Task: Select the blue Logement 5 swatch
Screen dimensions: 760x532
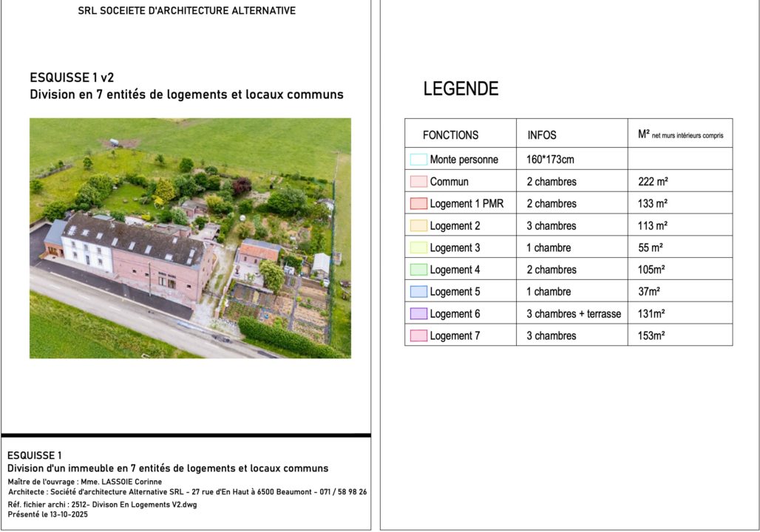Action: coord(418,292)
